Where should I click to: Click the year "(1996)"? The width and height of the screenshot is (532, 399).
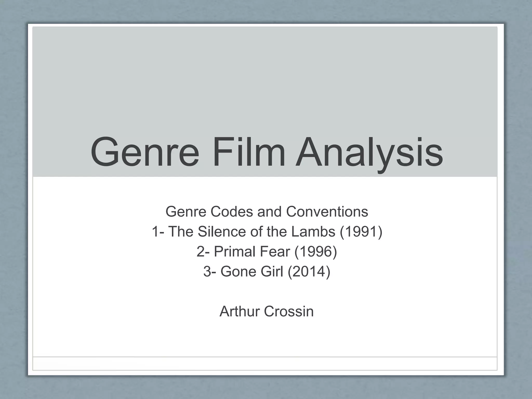(316, 251)
